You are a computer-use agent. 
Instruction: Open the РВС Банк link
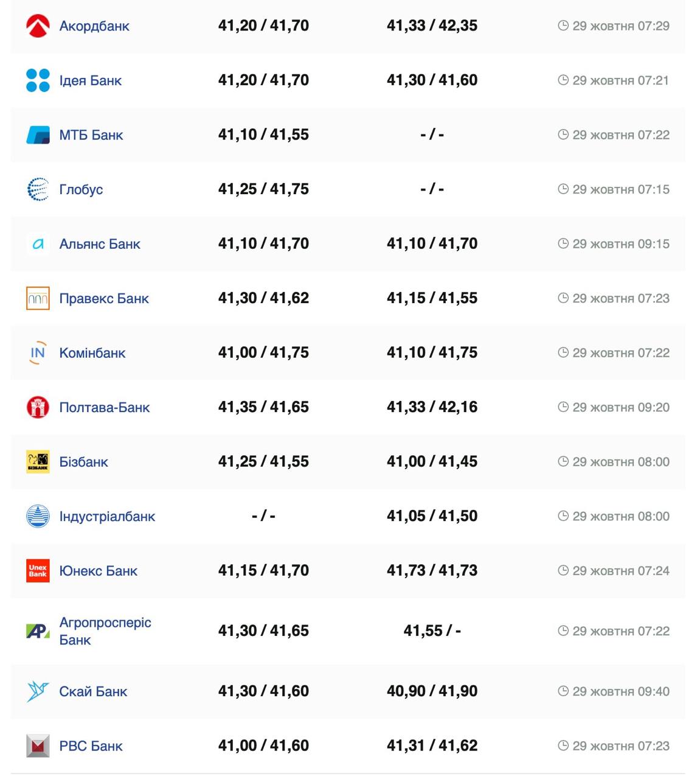(91, 746)
